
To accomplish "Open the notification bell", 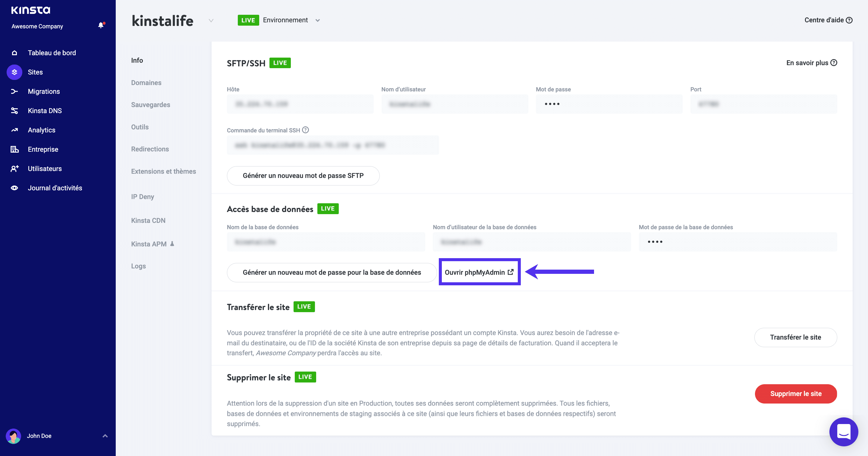I will click(x=100, y=25).
